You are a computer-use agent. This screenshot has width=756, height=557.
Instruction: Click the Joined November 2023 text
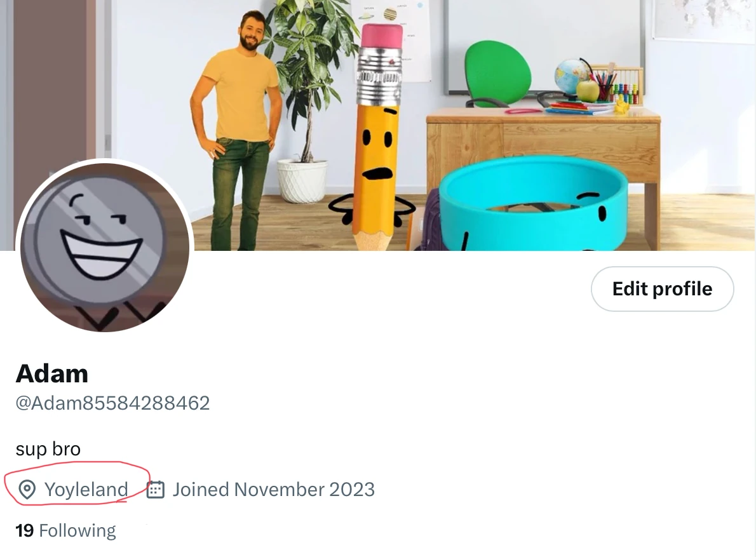coord(274,490)
